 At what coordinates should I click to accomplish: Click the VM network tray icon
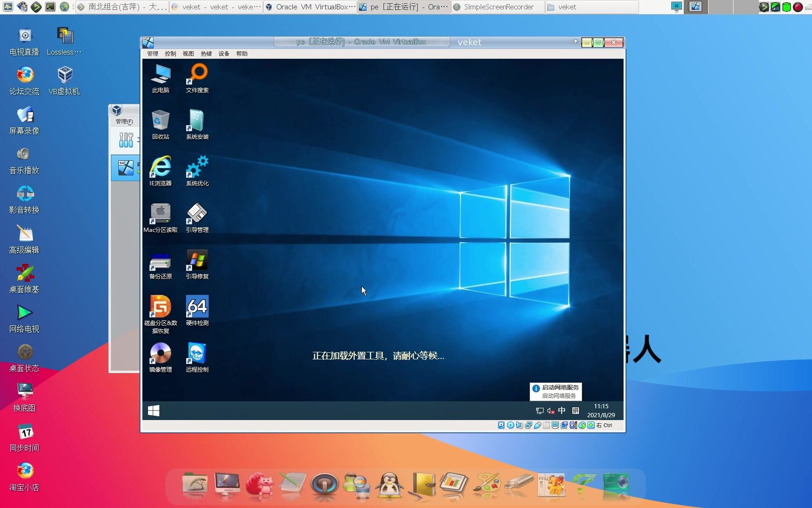[x=539, y=411]
